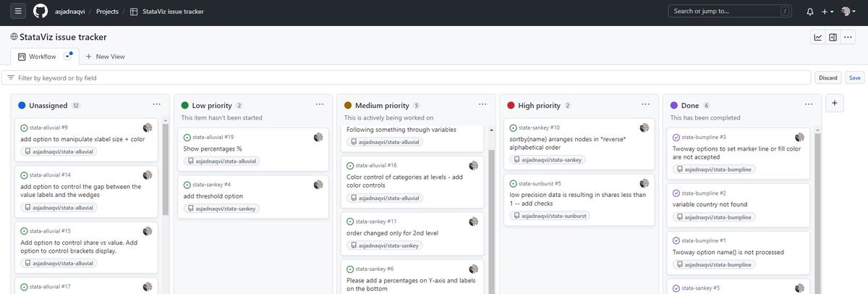Add a new column with plus button

click(x=835, y=104)
